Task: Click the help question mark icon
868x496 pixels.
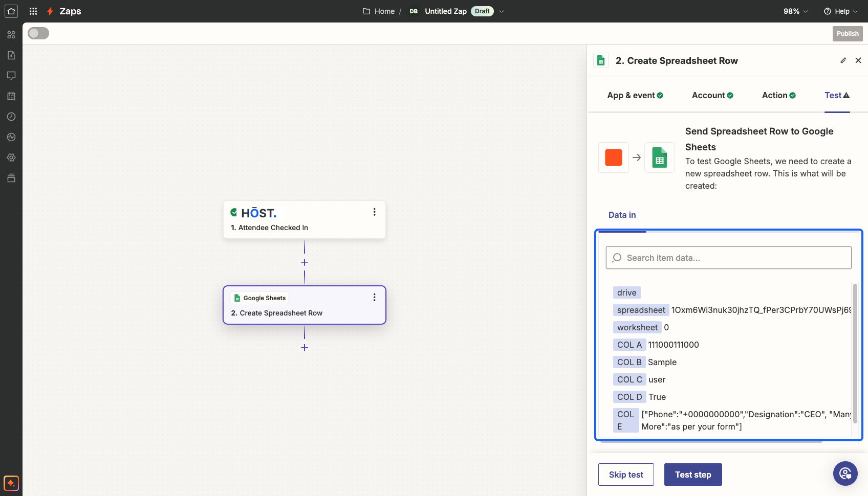Action: point(827,11)
